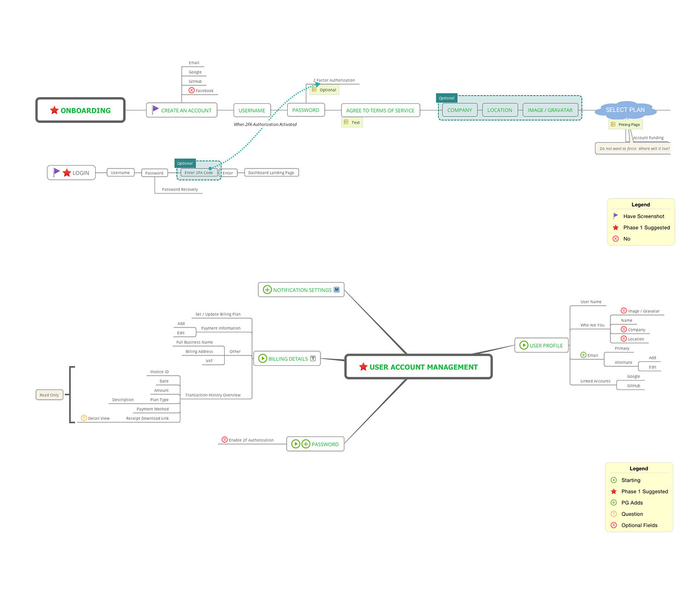Click the orange question icon beside Detail View
The image size is (700, 590).
[x=84, y=418]
